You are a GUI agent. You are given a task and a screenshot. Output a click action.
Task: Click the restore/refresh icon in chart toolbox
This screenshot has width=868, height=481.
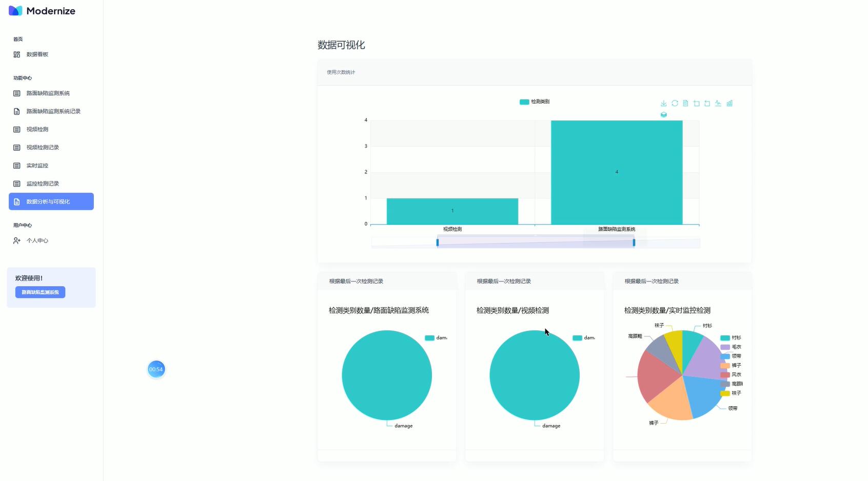tap(675, 103)
